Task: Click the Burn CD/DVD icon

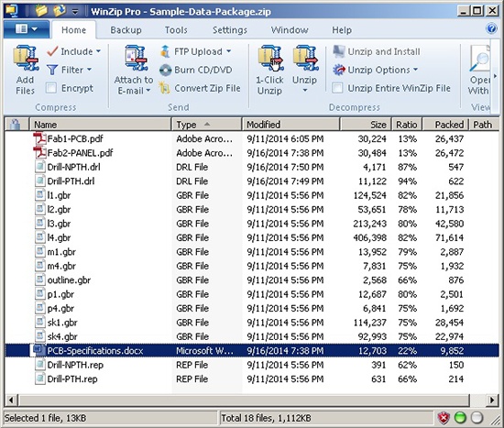Action: pyautogui.click(x=165, y=70)
